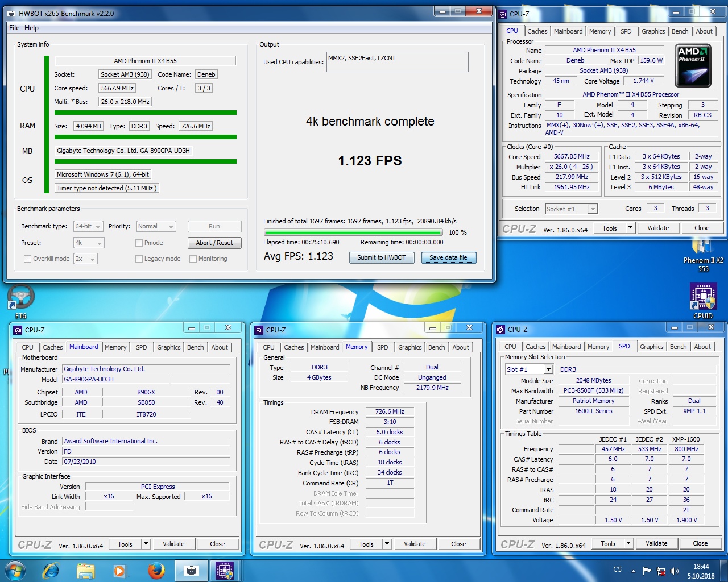Screen dimensions: 728x582
Task: Open Action Center flag tray icon
Action: click(647, 571)
